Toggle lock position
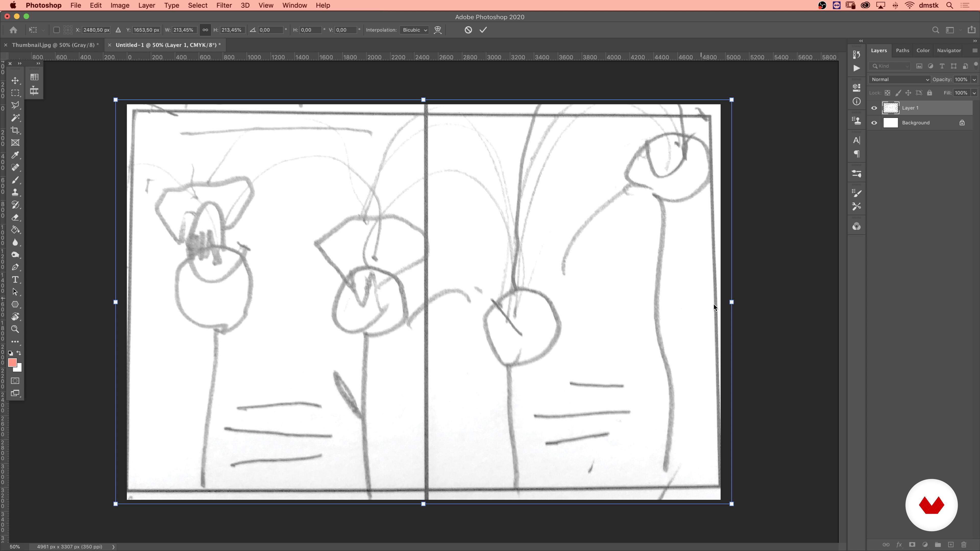Image resolution: width=980 pixels, height=551 pixels. click(908, 93)
